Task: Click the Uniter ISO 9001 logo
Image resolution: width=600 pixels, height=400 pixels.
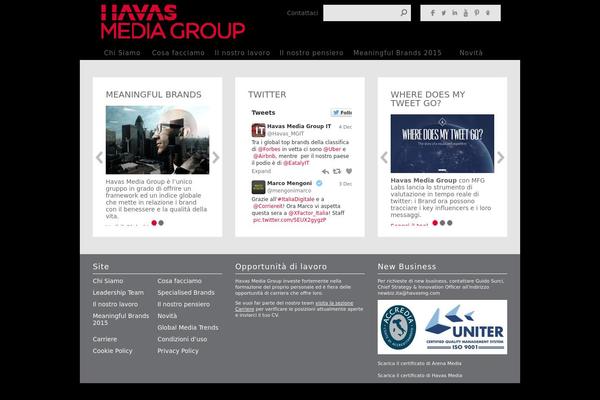Action: [465, 327]
